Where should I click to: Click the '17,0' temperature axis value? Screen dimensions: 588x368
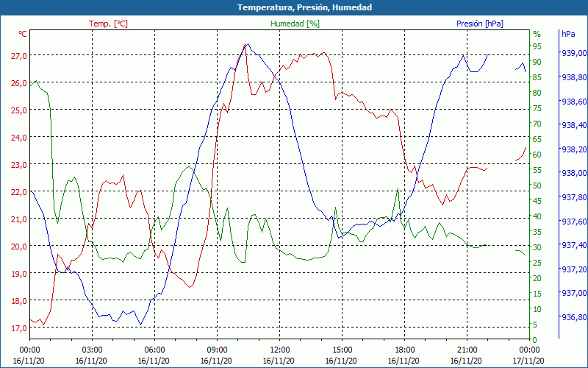click(19, 328)
